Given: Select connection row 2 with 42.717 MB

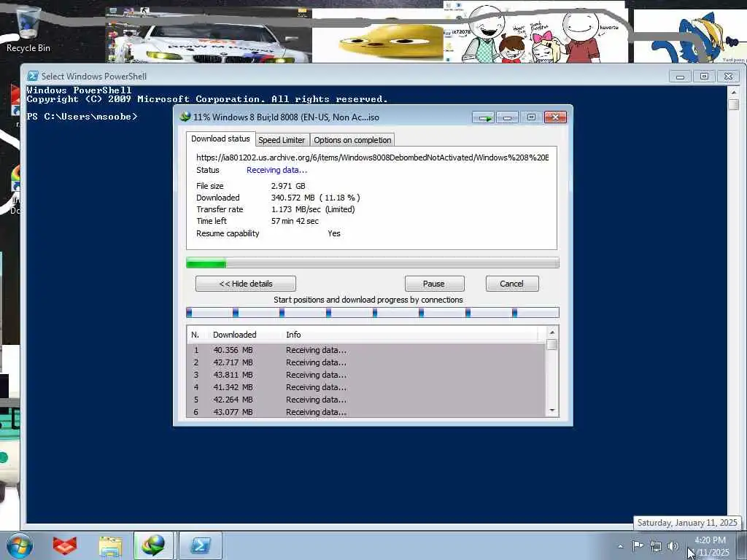Looking at the screenshot, I should click(366, 362).
